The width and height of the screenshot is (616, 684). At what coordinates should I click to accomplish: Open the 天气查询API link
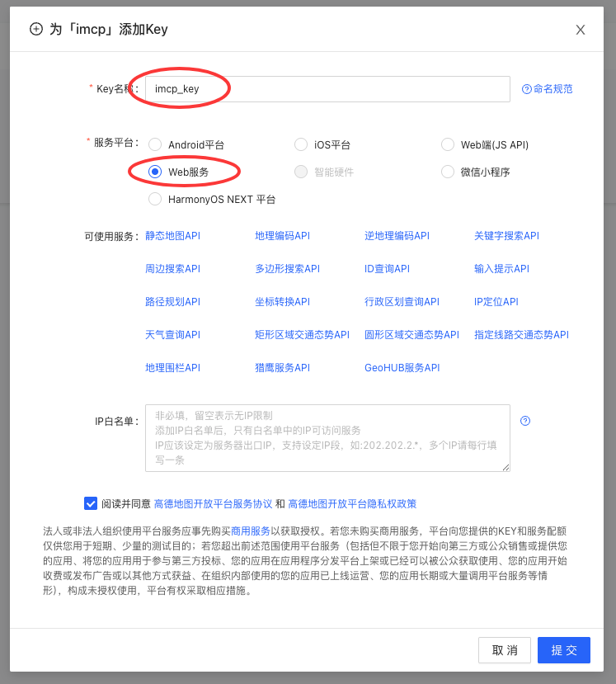pos(172,335)
